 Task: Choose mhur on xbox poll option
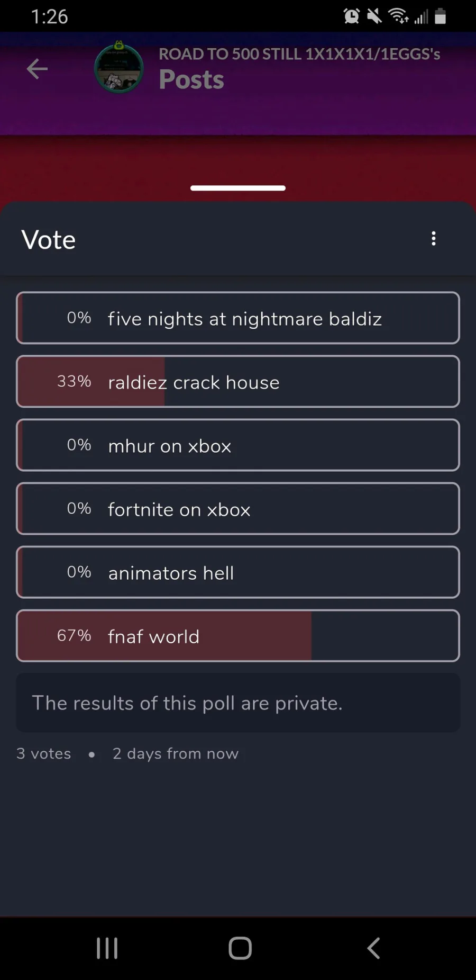point(238,445)
